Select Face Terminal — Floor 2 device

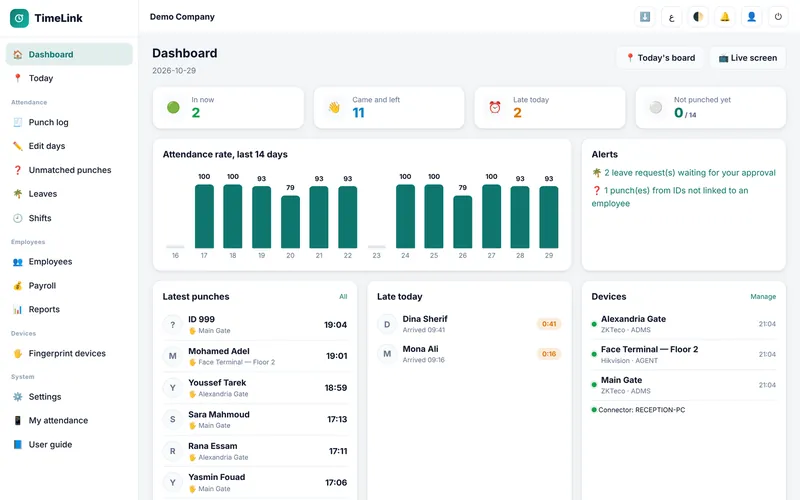[684, 354]
